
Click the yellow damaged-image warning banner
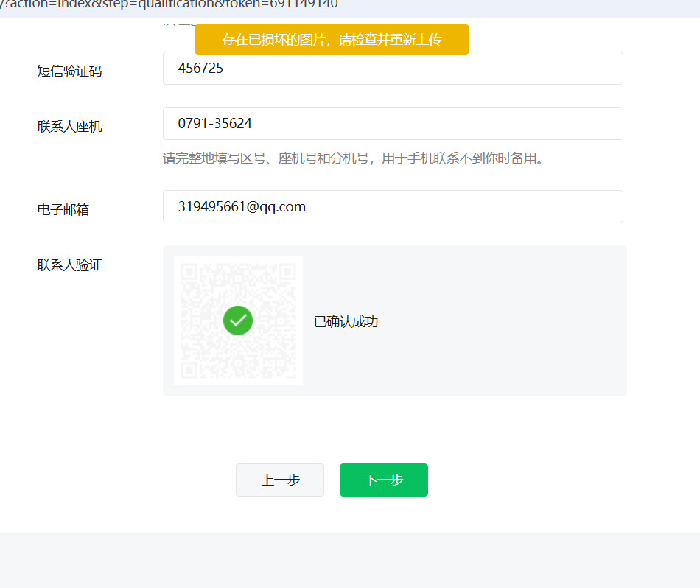[332, 40]
